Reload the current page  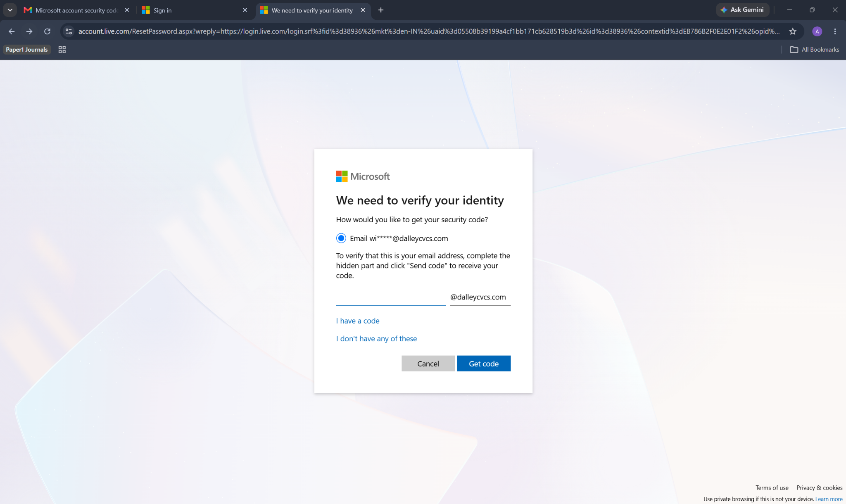[x=48, y=31]
